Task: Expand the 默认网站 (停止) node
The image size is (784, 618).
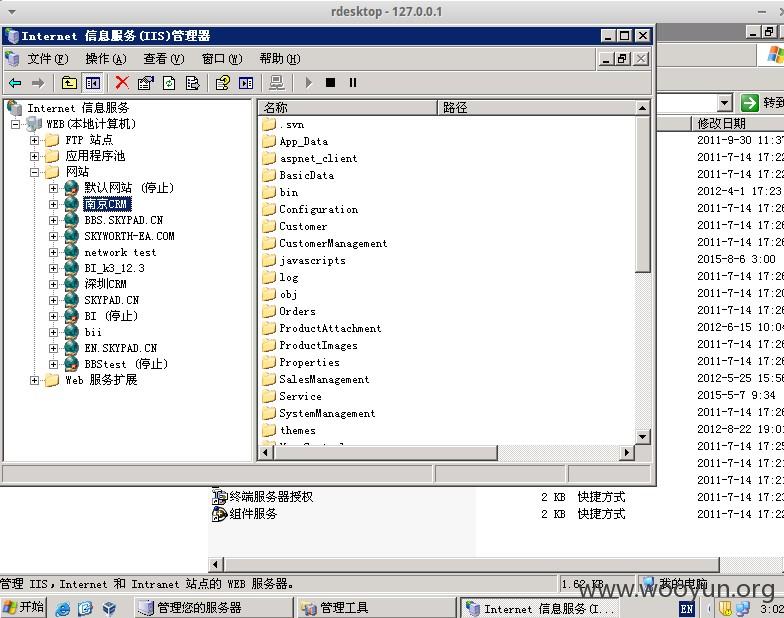Action: coord(53,188)
